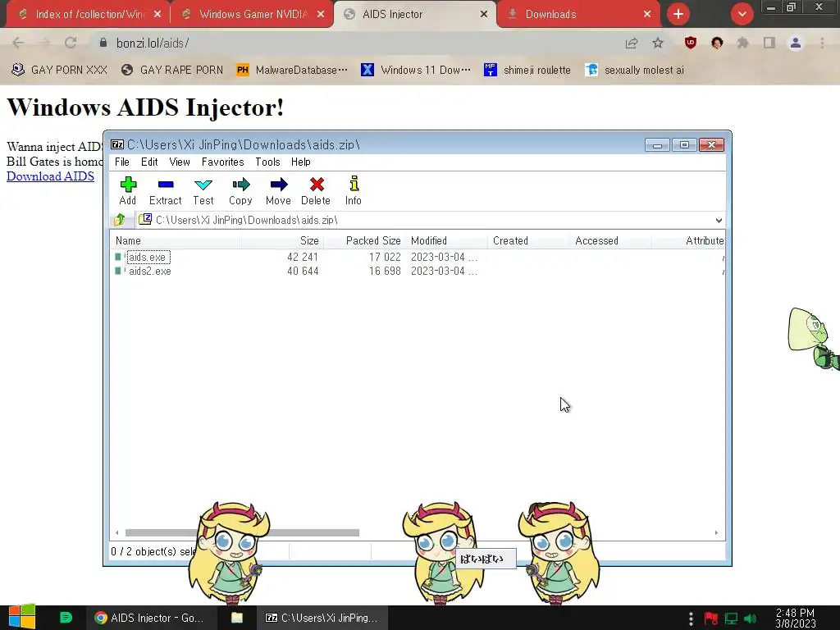Open File Explorer from the taskbar
The width and height of the screenshot is (840, 630).
pos(237,618)
